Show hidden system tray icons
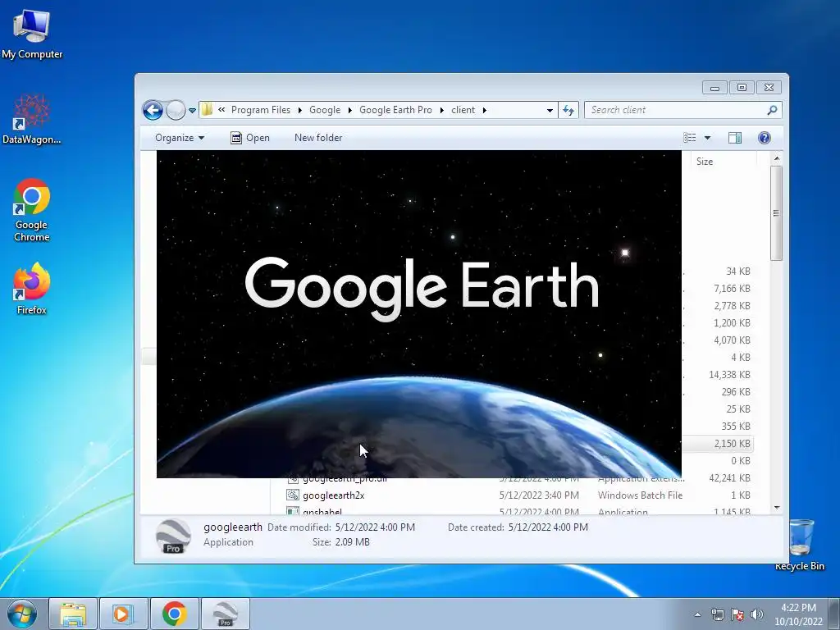Screen dimensions: 840x630 click(x=697, y=614)
